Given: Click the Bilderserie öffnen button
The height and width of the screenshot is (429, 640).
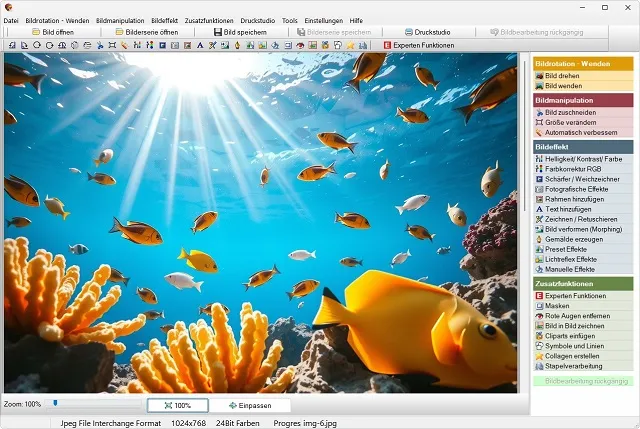Looking at the screenshot, I should 147,32.
